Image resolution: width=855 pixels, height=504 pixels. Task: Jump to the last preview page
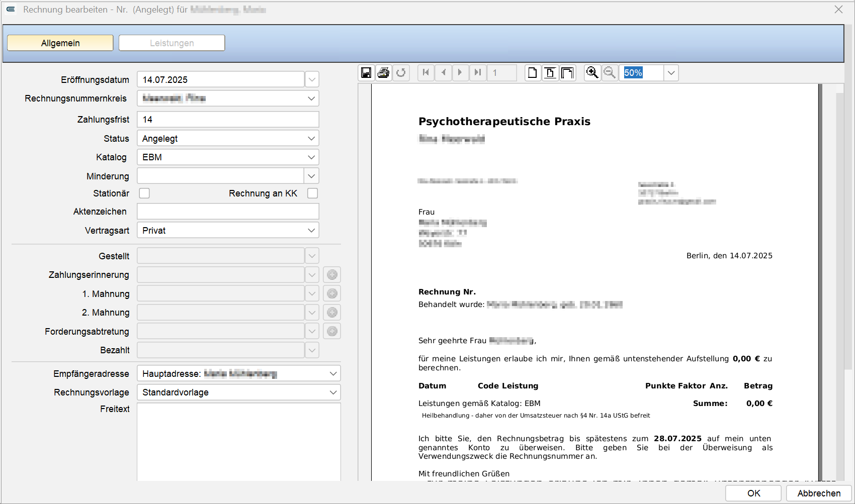pyautogui.click(x=478, y=73)
